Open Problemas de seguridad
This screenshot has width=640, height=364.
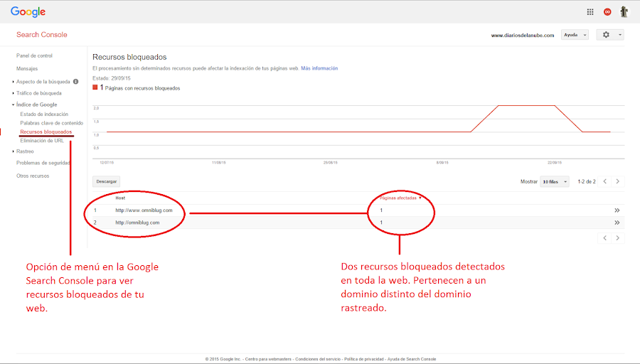[43, 163]
